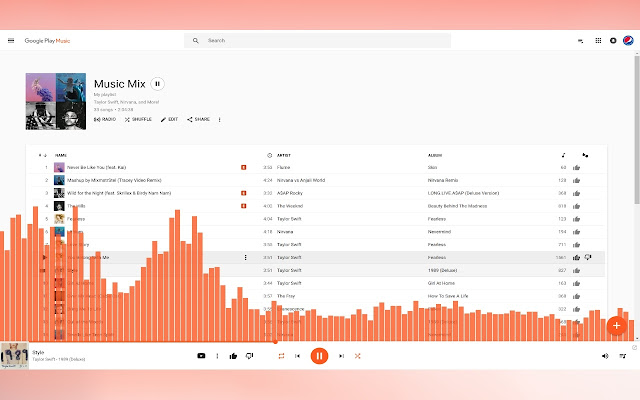Start radio from Music Mix
Screen dimensions: 640x400
tap(105, 120)
